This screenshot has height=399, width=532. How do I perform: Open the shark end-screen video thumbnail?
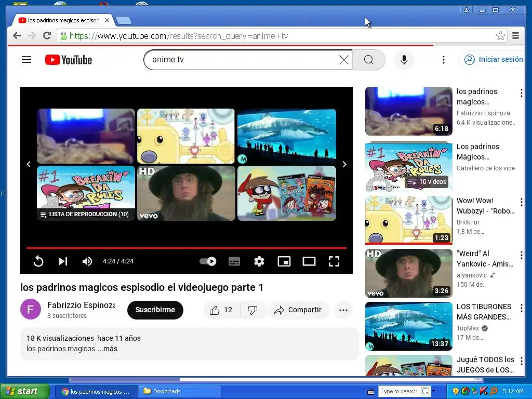[x=287, y=136]
